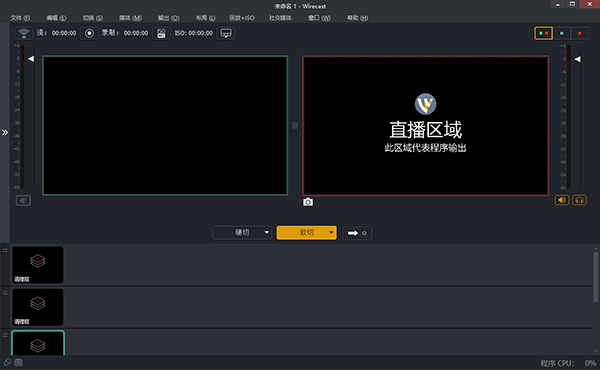Click the record button with circle icon

[x=89, y=33]
